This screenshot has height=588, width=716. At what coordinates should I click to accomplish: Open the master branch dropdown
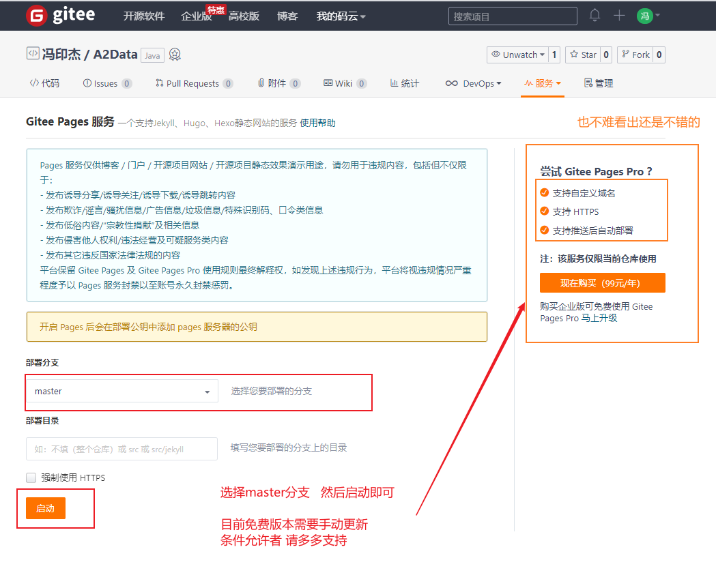122,392
